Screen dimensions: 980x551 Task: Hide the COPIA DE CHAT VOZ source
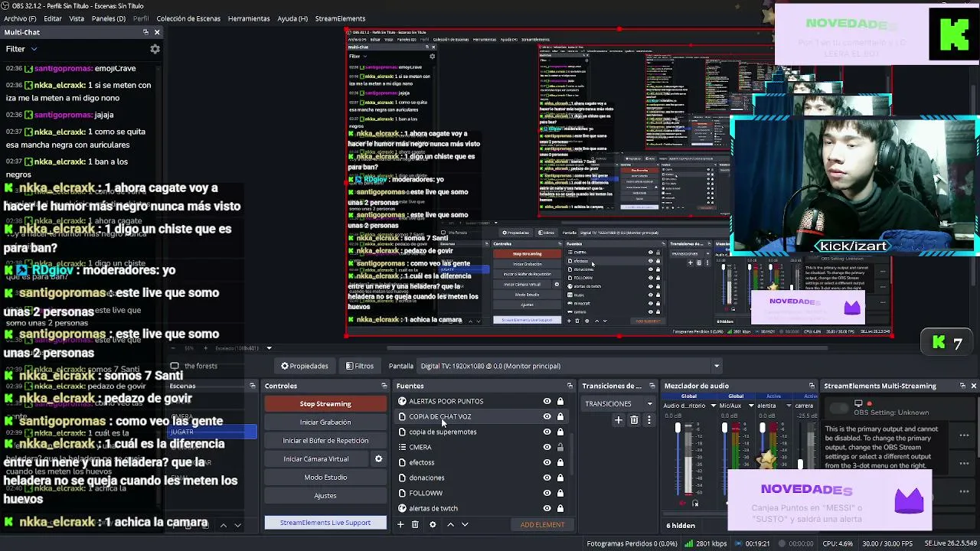click(x=547, y=416)
